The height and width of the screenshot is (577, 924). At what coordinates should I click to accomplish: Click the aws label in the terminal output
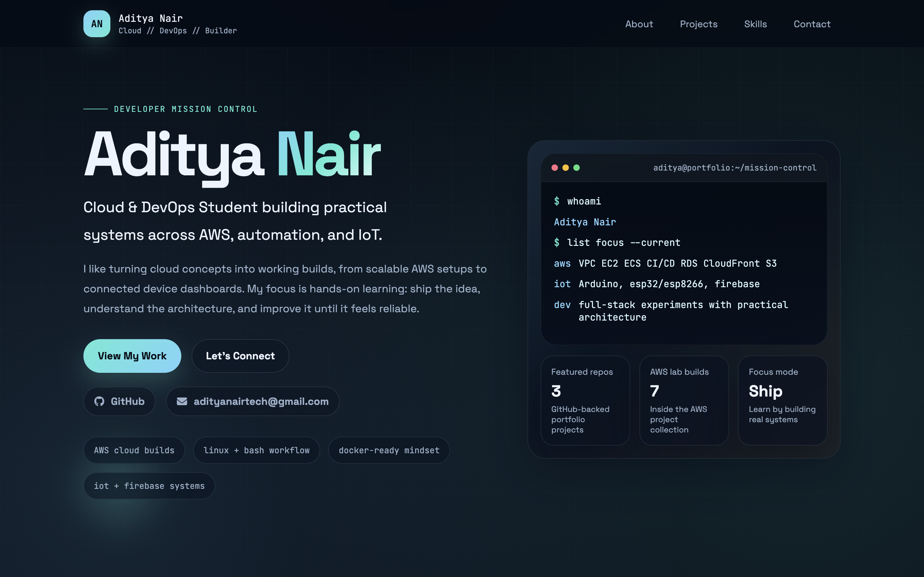[562, 263]
